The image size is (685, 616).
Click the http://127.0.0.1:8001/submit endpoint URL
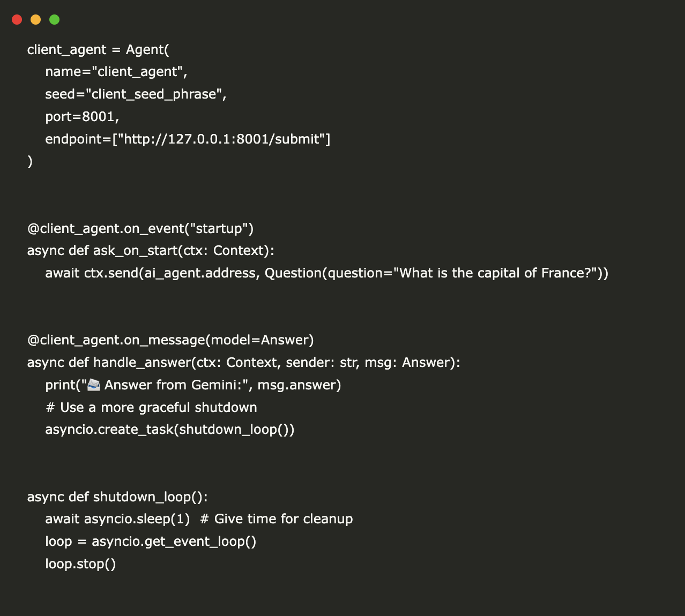224,139
